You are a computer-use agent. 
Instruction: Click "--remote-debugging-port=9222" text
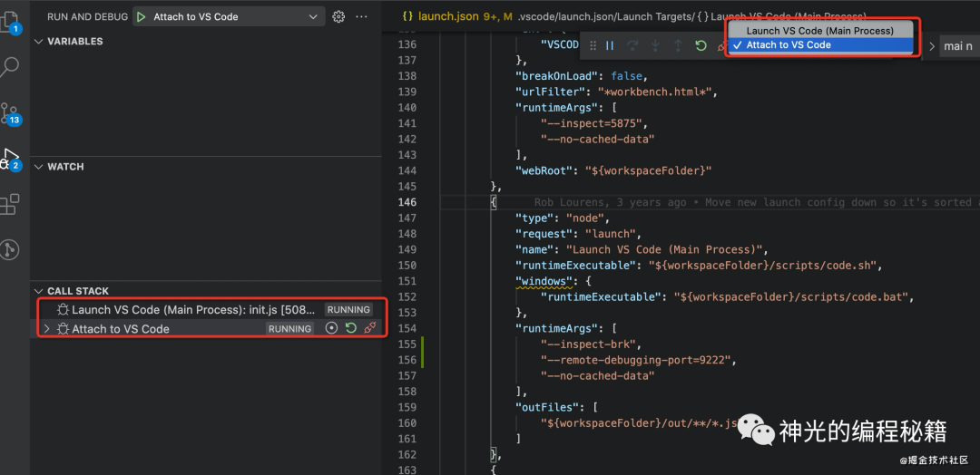click(x=635, y=360)
